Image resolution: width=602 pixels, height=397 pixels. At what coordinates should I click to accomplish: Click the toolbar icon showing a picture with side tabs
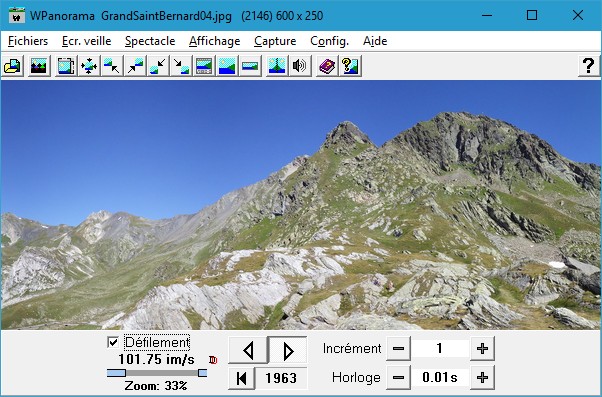66,66
